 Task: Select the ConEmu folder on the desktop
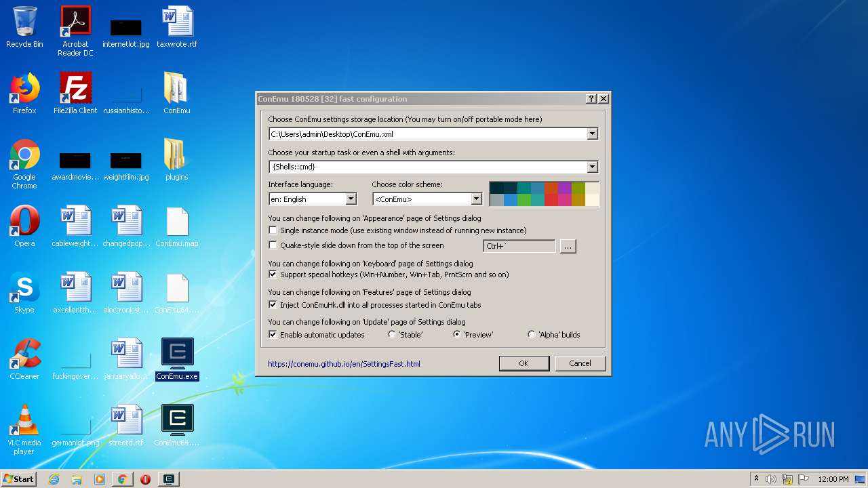point(176,94)
